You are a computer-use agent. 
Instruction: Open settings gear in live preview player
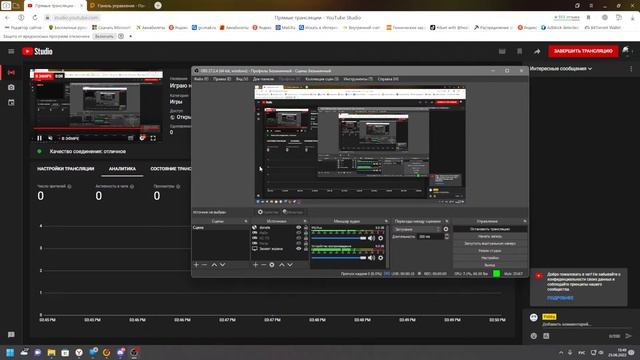(x=142, y=138)
